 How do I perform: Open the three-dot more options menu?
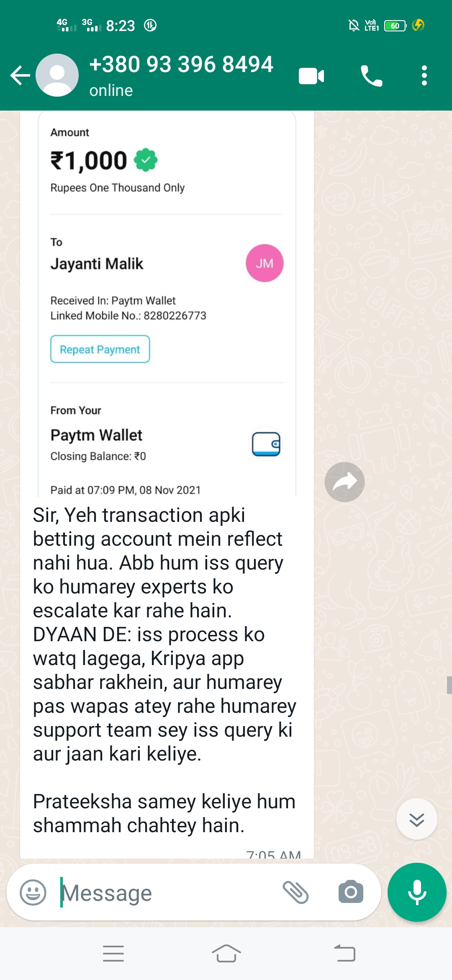[424, 76]
